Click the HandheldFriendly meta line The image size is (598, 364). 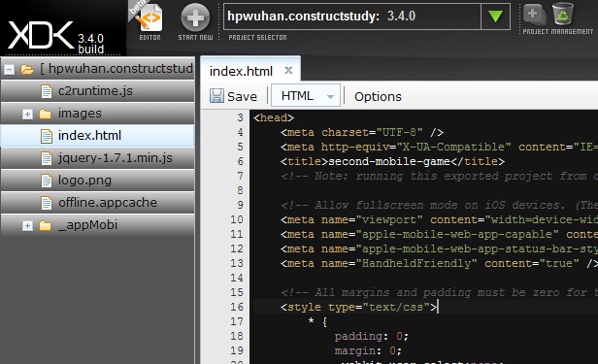point(440,263)
